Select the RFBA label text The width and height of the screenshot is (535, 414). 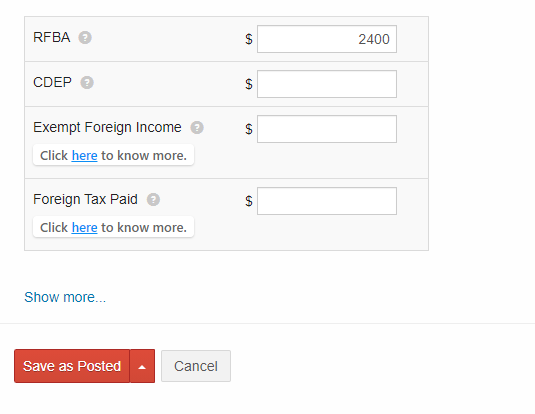pos(52,37)
